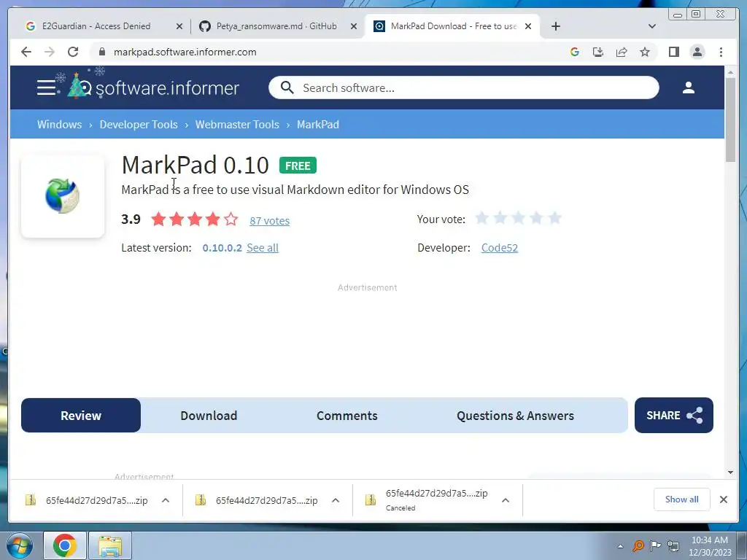Close the Petya_ransomware.md GitHub tab
The image size is (747, 560).
(354, 26)
